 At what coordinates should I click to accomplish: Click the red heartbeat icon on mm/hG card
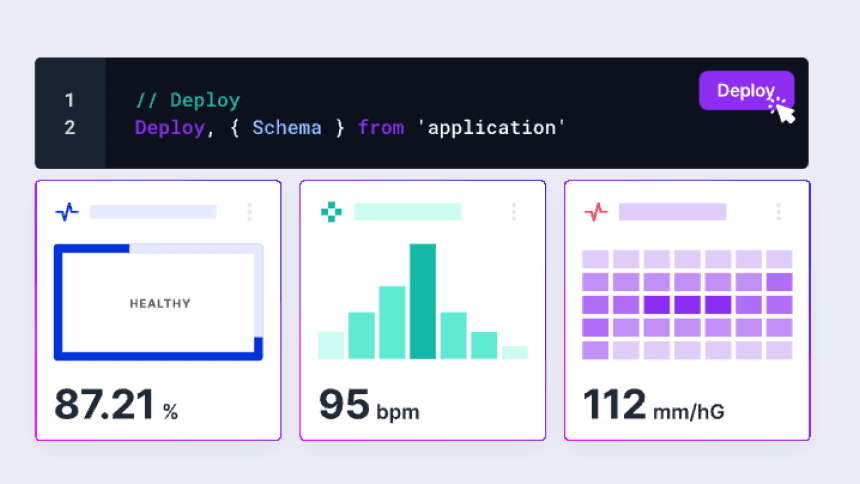pos(596,212)
